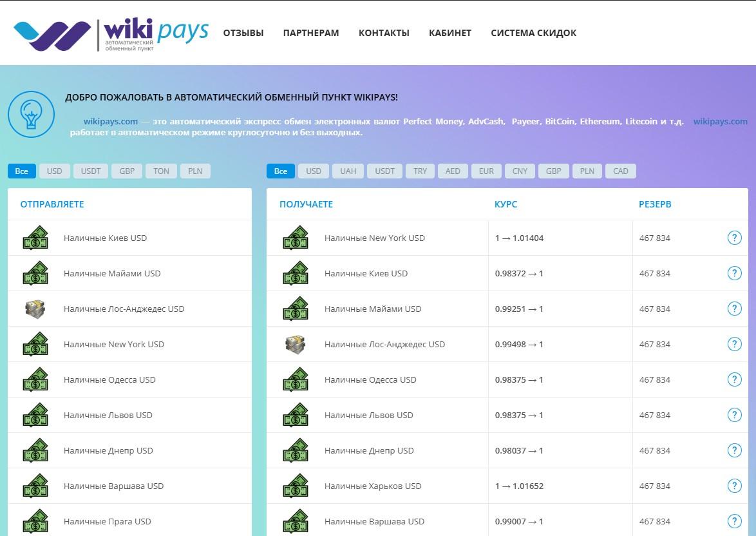Screen dimensions: 756x536
Task: Filter receive currencies by AED
Action: pyautogui.click(x=453, y=171)
